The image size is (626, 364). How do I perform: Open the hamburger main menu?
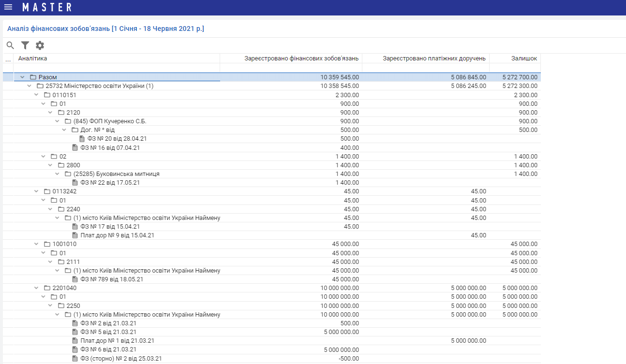point(8,7)
